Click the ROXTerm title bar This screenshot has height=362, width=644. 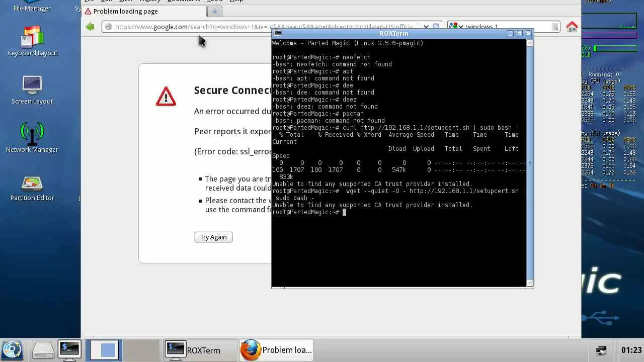coord(393,33)
